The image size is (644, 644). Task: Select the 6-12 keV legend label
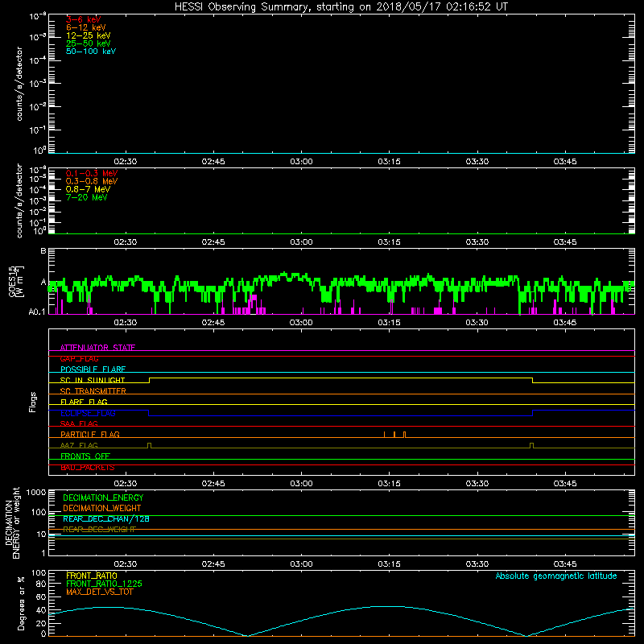point(86,27)
